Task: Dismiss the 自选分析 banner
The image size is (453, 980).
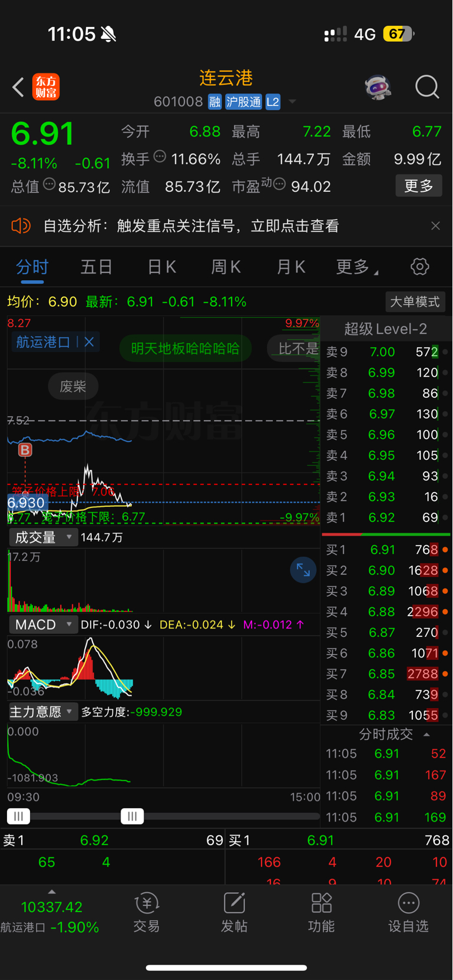Action: (435, 226)
